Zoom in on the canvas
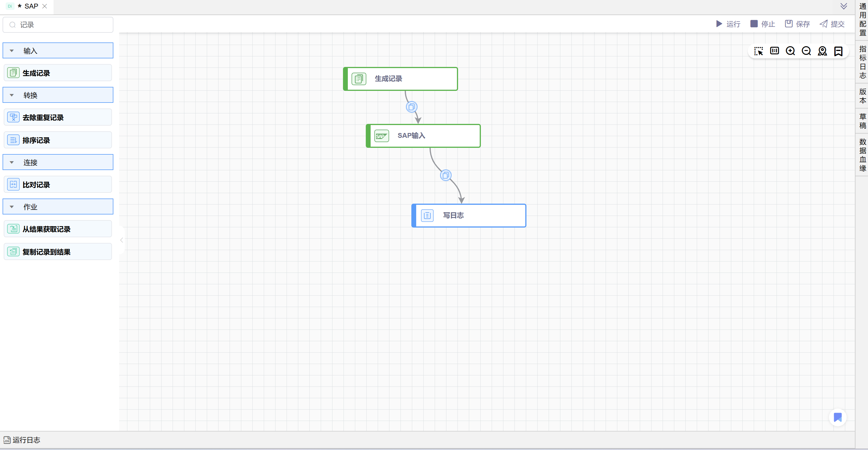The image size is (868, 450). tap(790, 51)
